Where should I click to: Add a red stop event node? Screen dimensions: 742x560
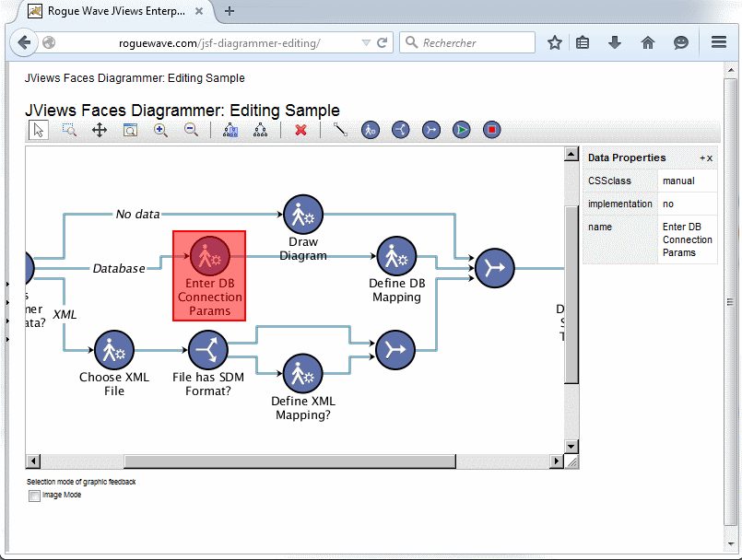[x=492, y=130]
